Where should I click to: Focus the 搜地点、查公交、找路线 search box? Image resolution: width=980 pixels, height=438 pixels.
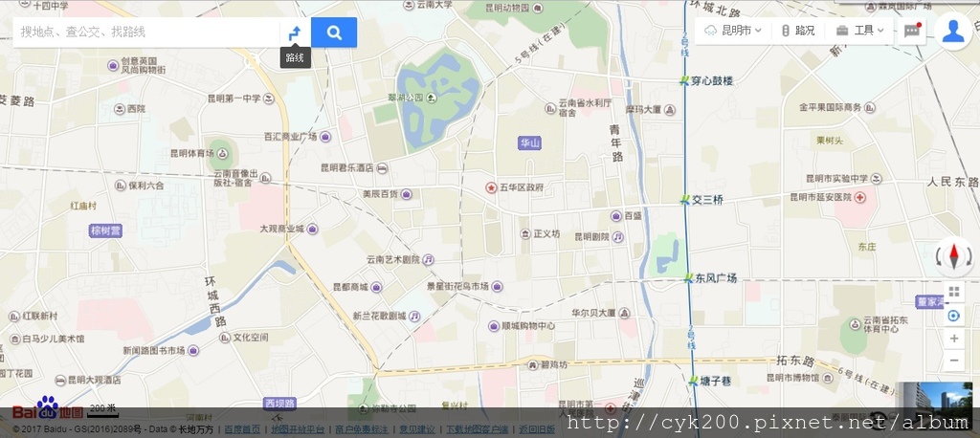tap(146, 33)
